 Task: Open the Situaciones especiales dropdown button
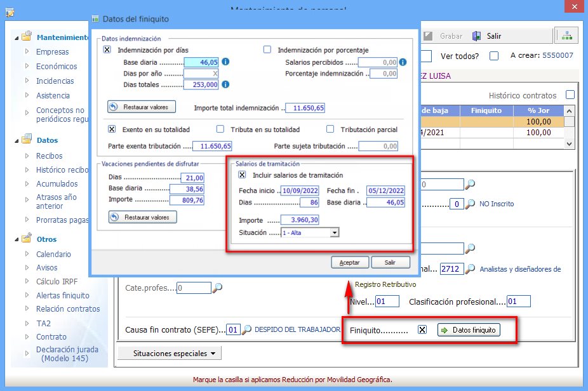point(170,353)
